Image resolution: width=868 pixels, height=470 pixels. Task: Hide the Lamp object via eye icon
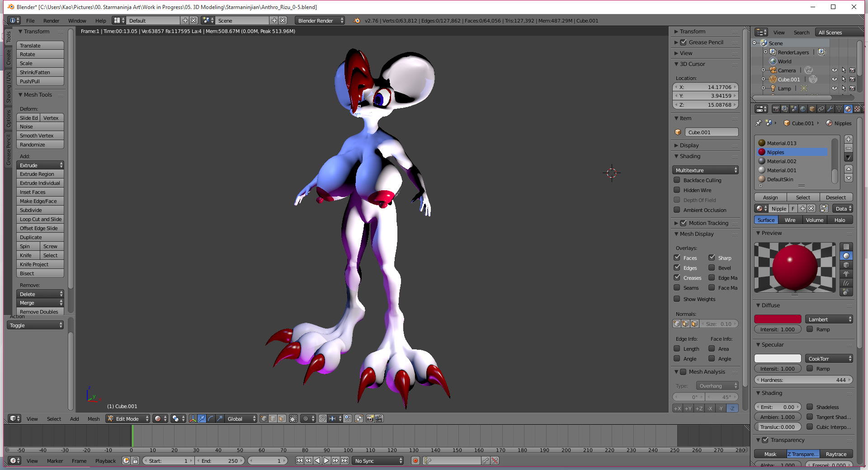[834, 89]
